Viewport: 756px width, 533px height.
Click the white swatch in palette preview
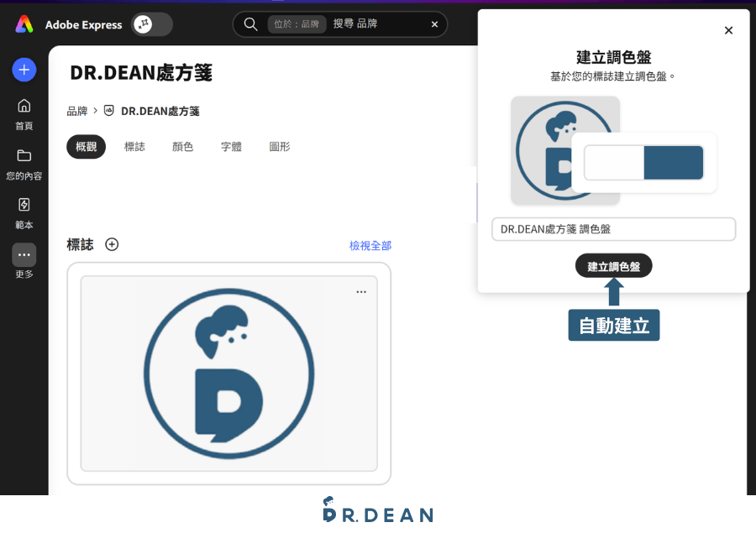point(614,163)
